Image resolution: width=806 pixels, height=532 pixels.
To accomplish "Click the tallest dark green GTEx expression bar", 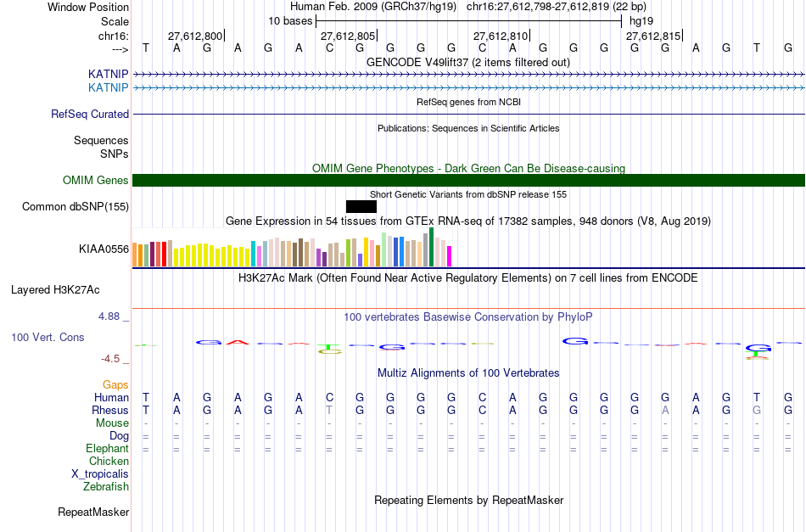I will (431, 247).
